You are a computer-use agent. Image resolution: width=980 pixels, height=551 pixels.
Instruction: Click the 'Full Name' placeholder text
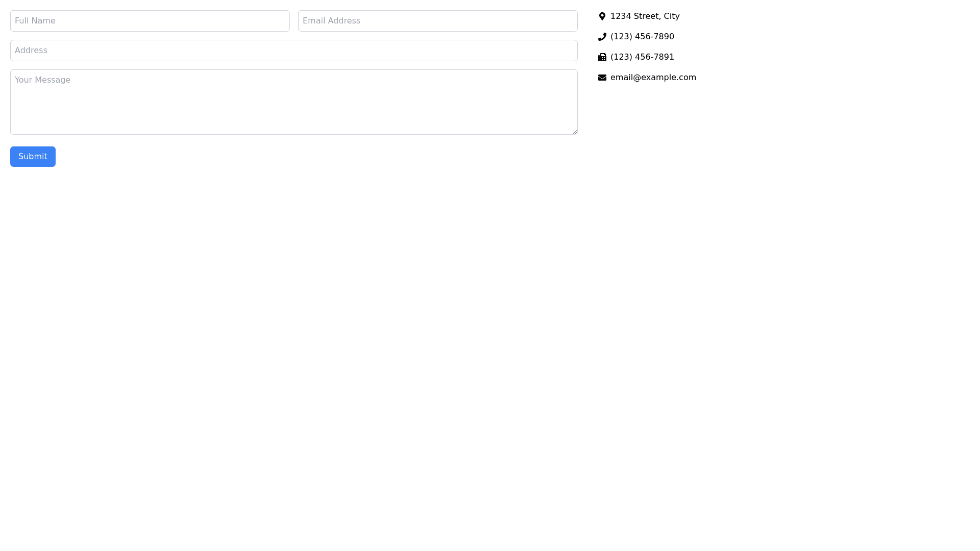pos(35,21)
